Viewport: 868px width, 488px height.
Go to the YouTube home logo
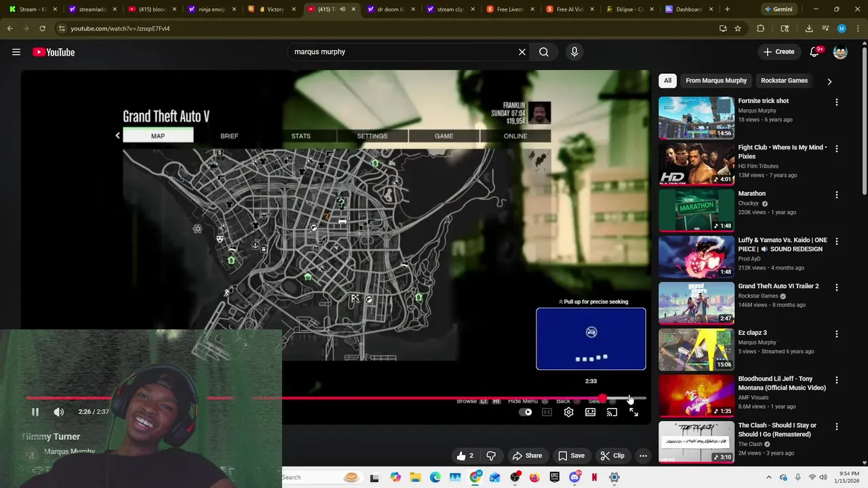(54, 52)
